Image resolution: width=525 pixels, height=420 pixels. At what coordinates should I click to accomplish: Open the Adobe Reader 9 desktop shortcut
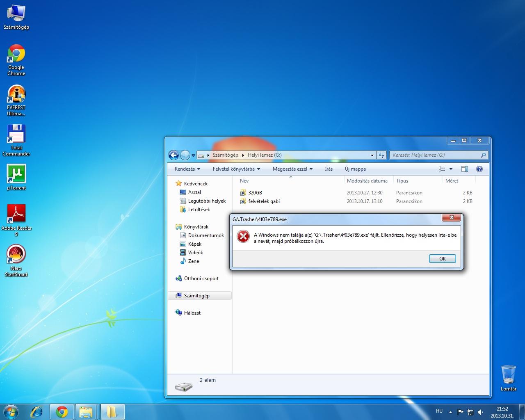click(16, 221)
